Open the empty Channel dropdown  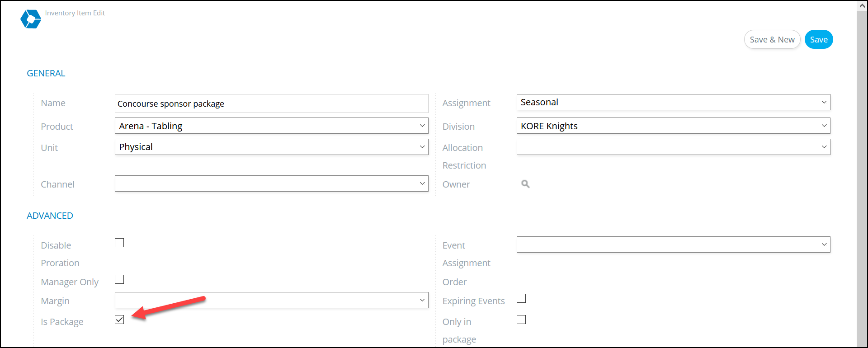click(272, 183)
